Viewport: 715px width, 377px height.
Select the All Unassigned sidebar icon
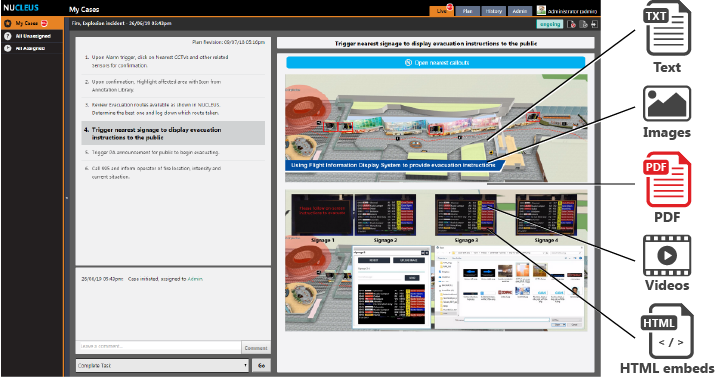tap(8, 36)
